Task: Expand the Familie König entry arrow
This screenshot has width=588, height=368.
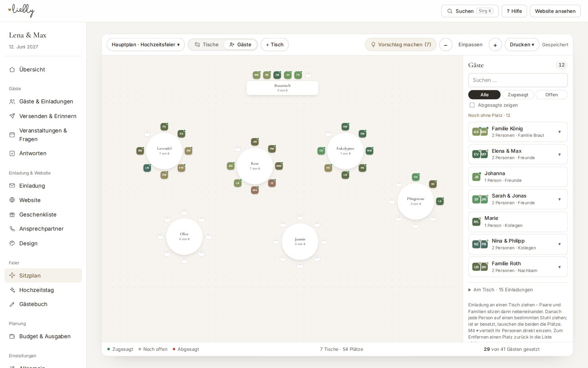Action: (560, 132)
